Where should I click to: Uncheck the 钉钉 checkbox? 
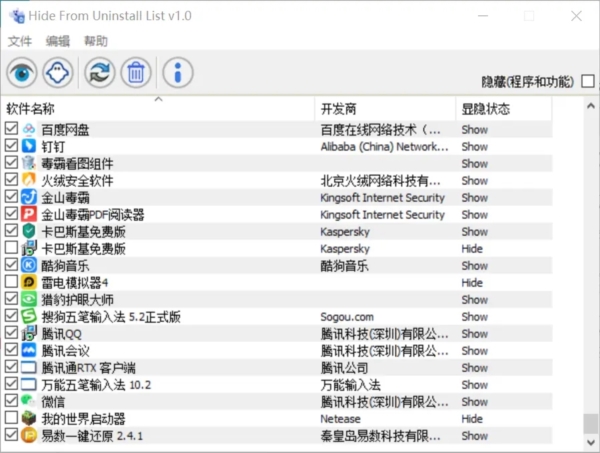[11, 145]
